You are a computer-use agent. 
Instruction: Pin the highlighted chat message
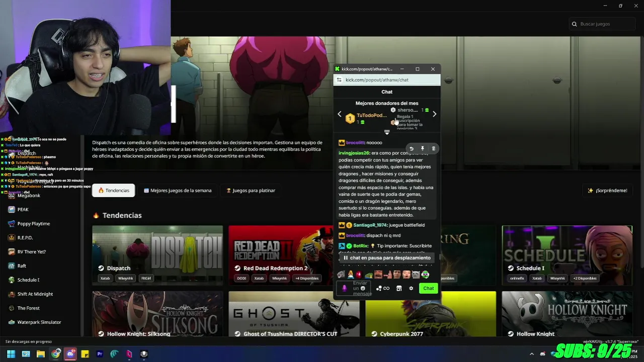(423, 149)
